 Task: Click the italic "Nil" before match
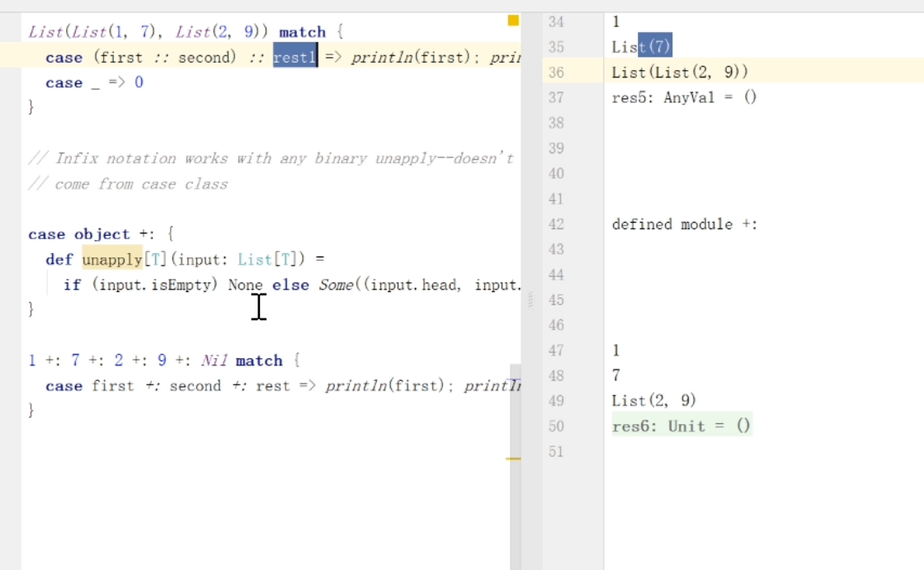[214, 360]
